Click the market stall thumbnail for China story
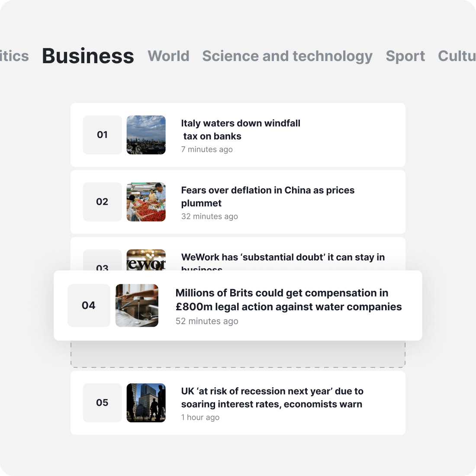The width and height of the screenshot is (476, 476). (x=146, y=202)
